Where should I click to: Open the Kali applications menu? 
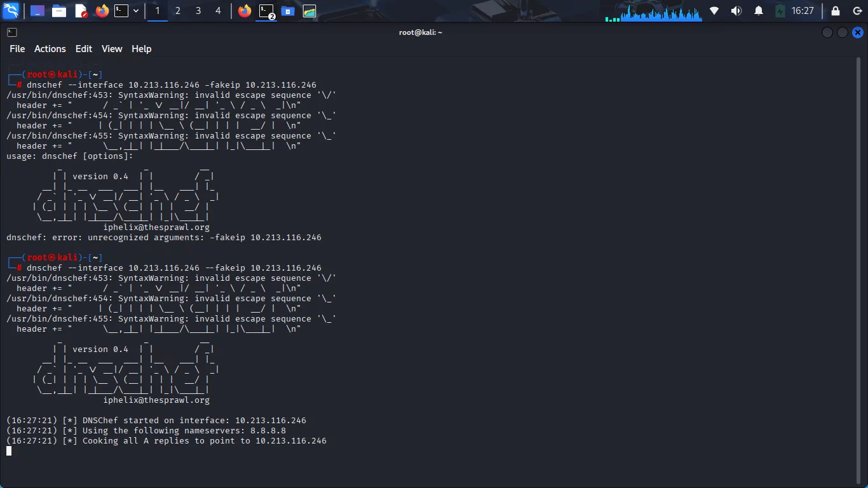point(11,11)
